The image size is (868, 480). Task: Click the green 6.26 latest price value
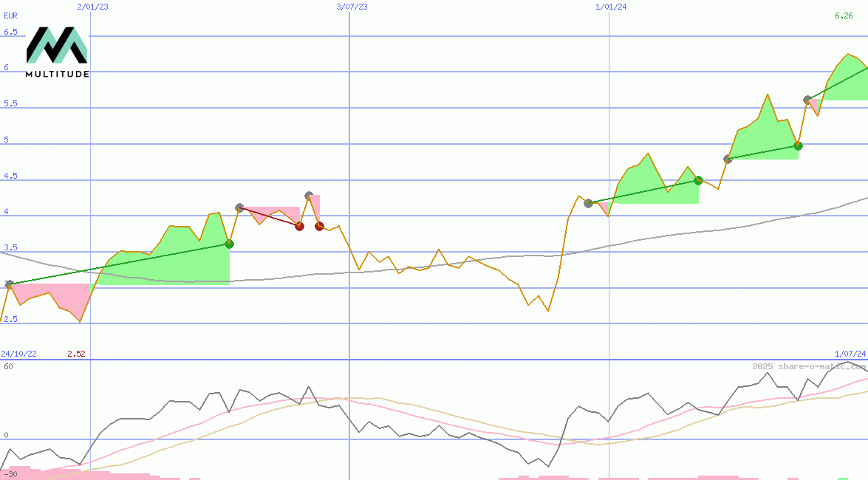844,16
